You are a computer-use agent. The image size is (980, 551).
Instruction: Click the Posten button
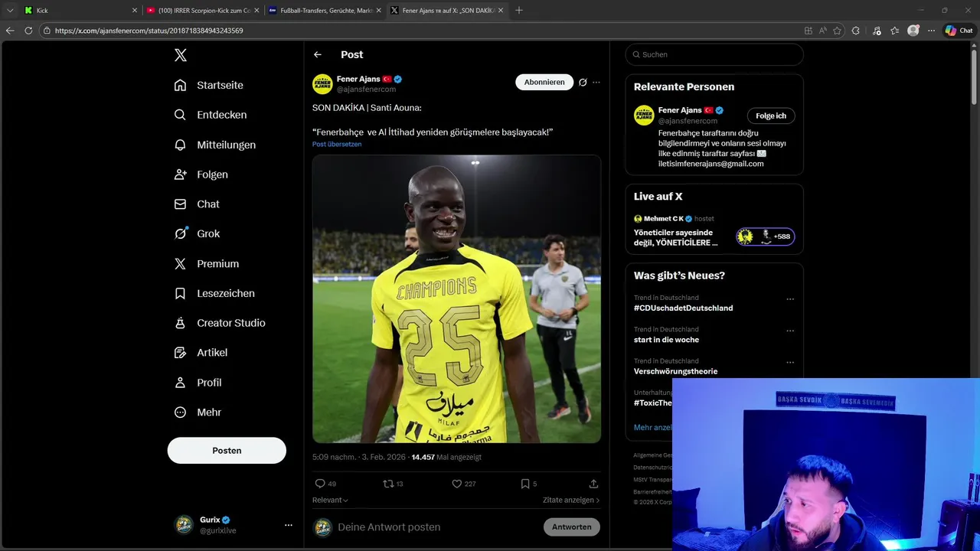pos(227,451)
